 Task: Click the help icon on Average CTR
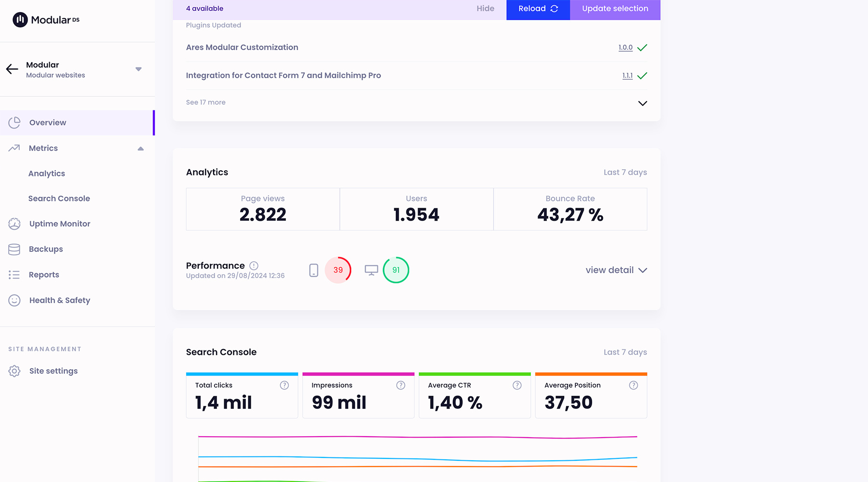(517, 385)
